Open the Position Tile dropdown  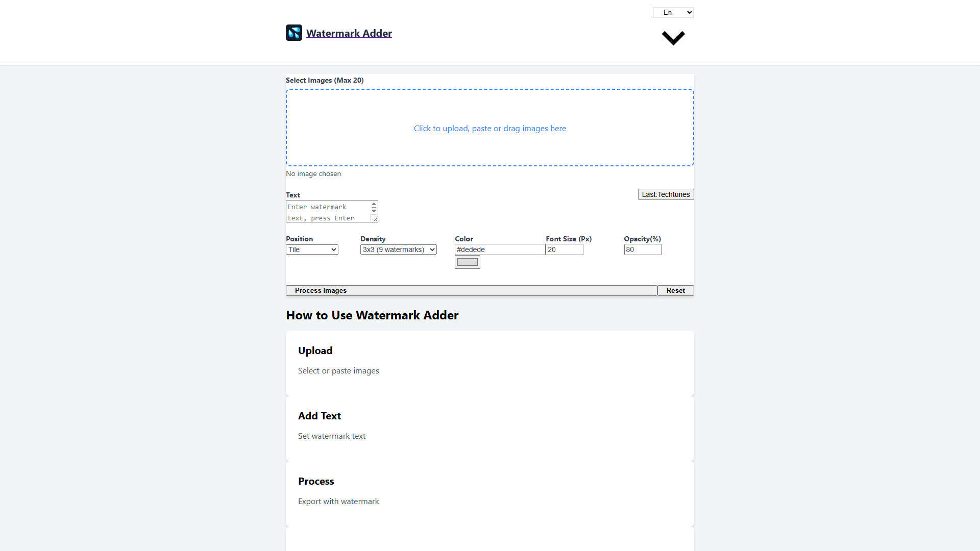[x=312, y=249]
